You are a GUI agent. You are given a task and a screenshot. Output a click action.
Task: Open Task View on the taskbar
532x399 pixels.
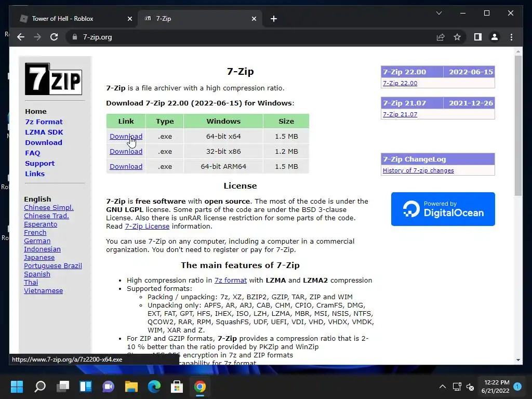pyautogui.click(x=63, y=387)
